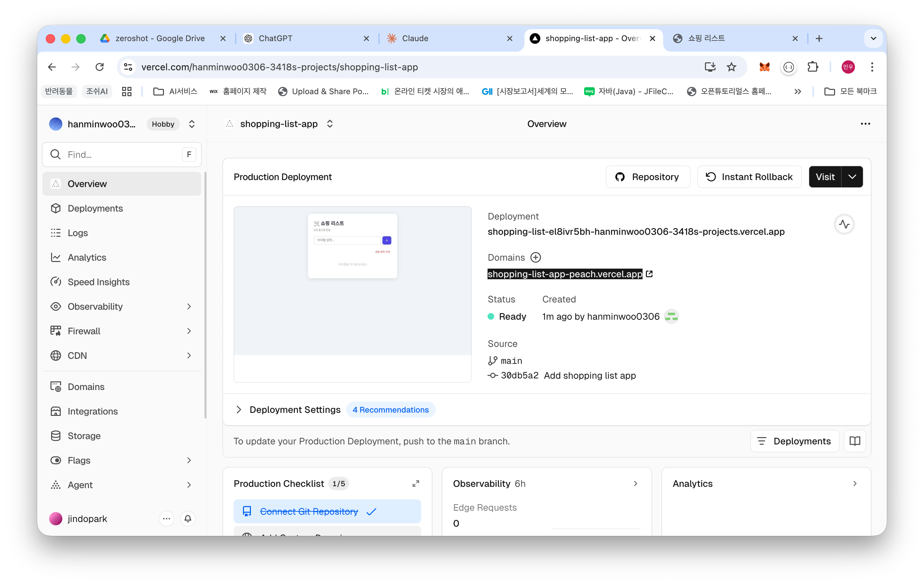
Task: Click the Chrome address bar URL
Action: pos(279,67)
